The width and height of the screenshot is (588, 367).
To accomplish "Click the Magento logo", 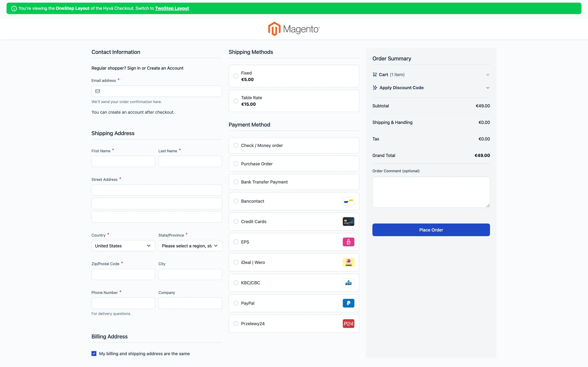I will click(x=294, y=29).
